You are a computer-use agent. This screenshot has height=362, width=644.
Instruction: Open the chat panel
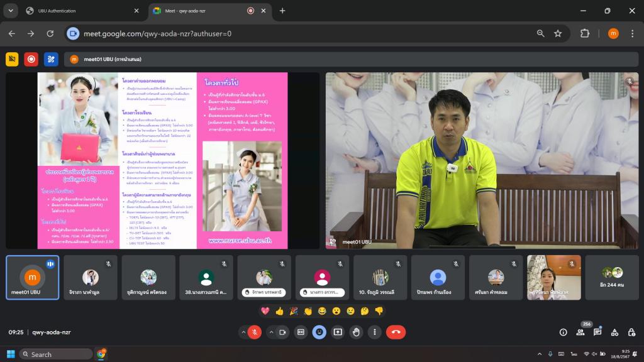(x=597, y=332)
